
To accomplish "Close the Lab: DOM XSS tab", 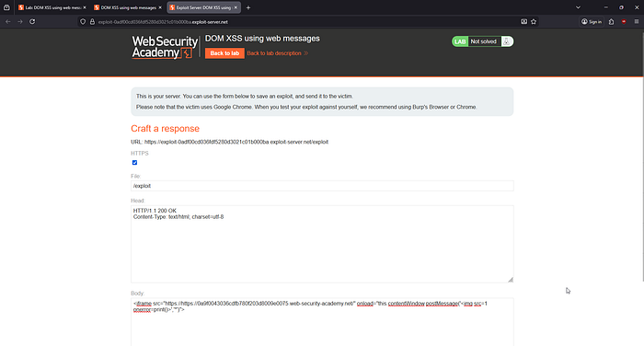I will click(85, 7).
